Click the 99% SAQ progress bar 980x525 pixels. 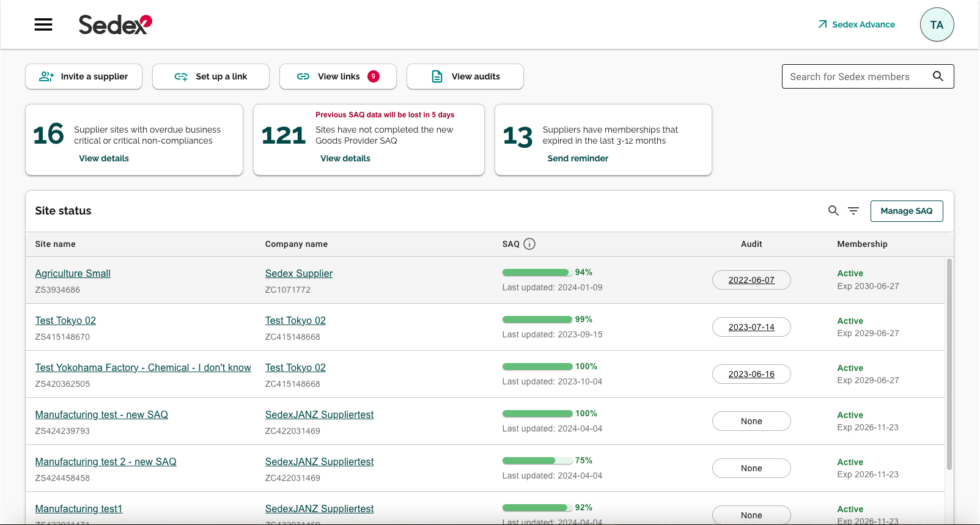[x=537, y=320]
